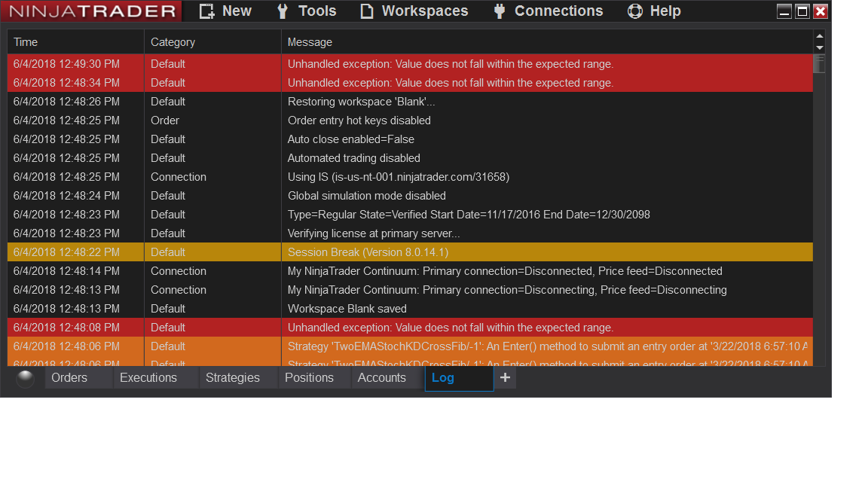Image resolution: width=868 pixels, height=488 pixels.
Task: Select "Verifying license at primary server..." message
Action: 373,233
